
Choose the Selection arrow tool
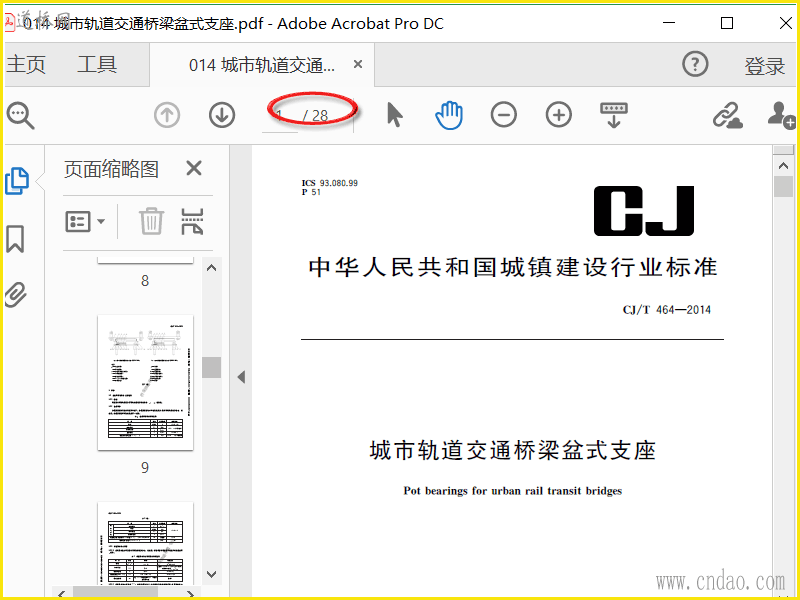(x=394, y=114)
